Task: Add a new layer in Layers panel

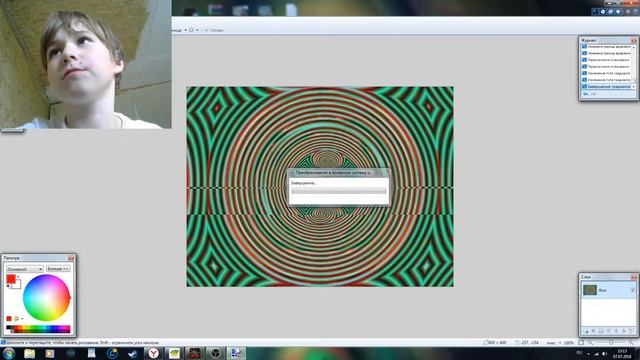Action: pos(586,331)
